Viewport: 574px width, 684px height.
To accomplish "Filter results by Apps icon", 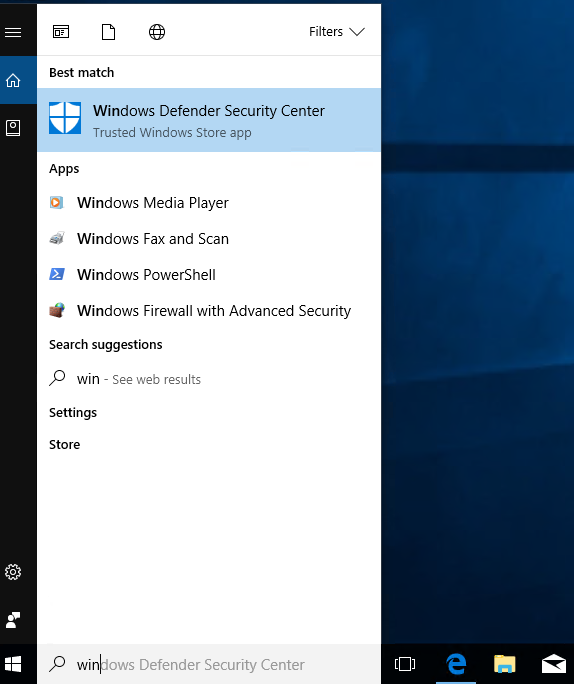I will (x=61, y=32).
